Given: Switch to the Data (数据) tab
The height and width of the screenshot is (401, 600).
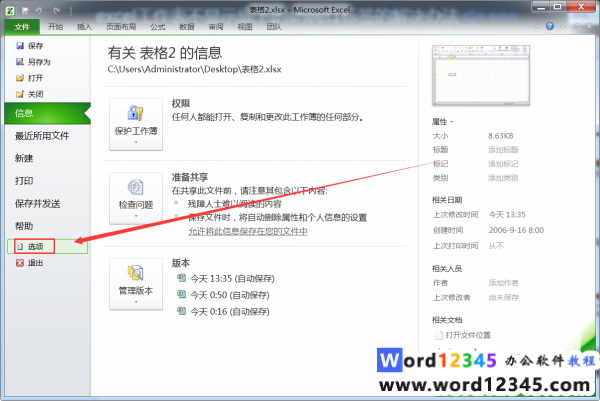Looking at the screenshot, I should coord(187,27).
